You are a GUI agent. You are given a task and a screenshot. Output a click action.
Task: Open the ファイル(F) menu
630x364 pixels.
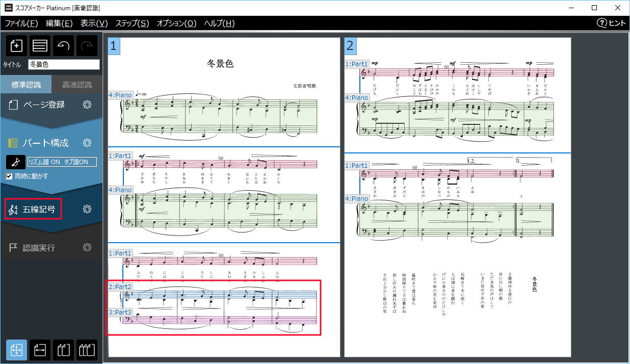click(x=21, y=23)
